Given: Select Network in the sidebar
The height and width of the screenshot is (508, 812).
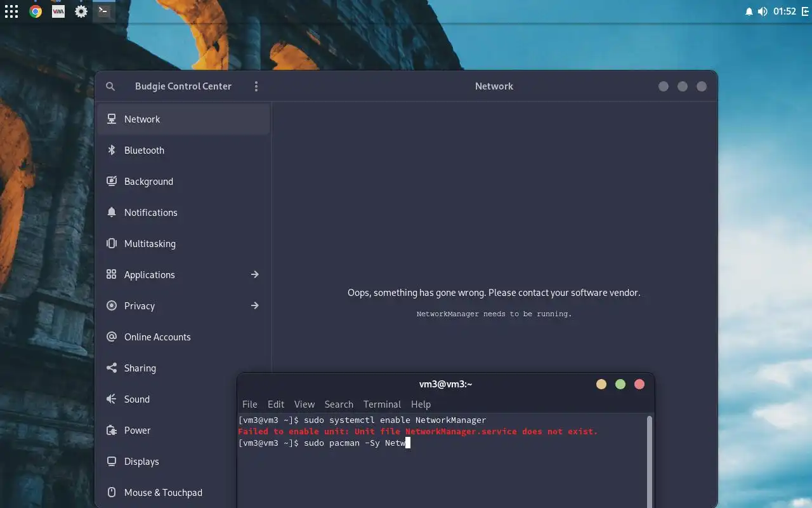Looking at the screenshot, I should (x=184, y=119).
